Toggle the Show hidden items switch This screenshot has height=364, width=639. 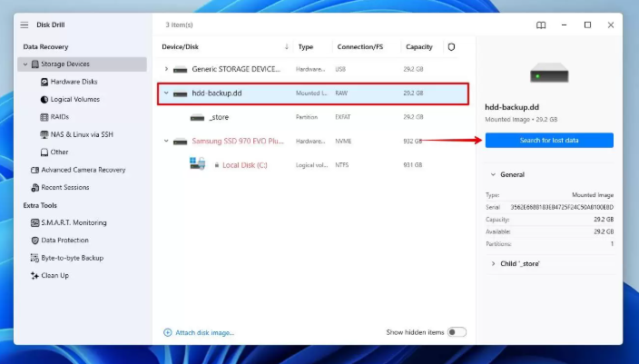point(457,332)
